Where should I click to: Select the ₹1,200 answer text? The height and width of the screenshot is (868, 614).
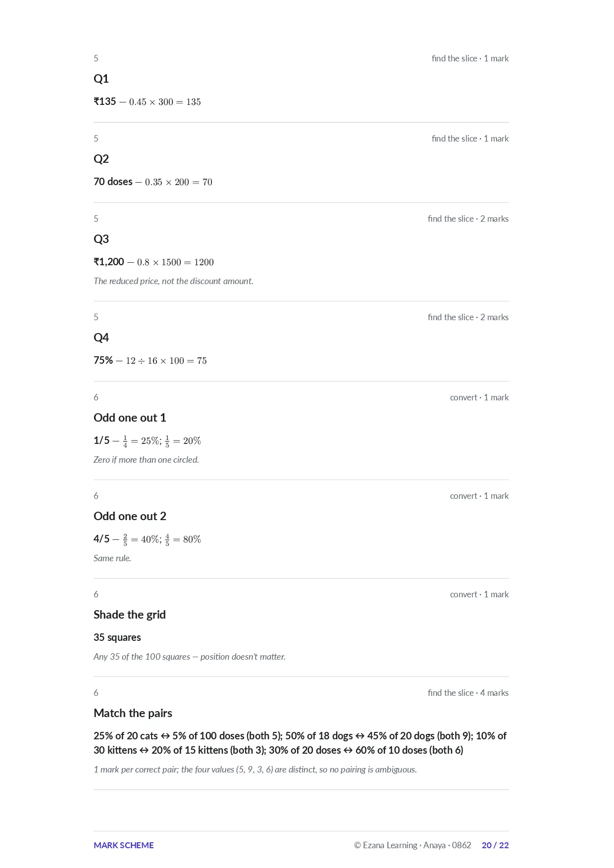point(109,262)
